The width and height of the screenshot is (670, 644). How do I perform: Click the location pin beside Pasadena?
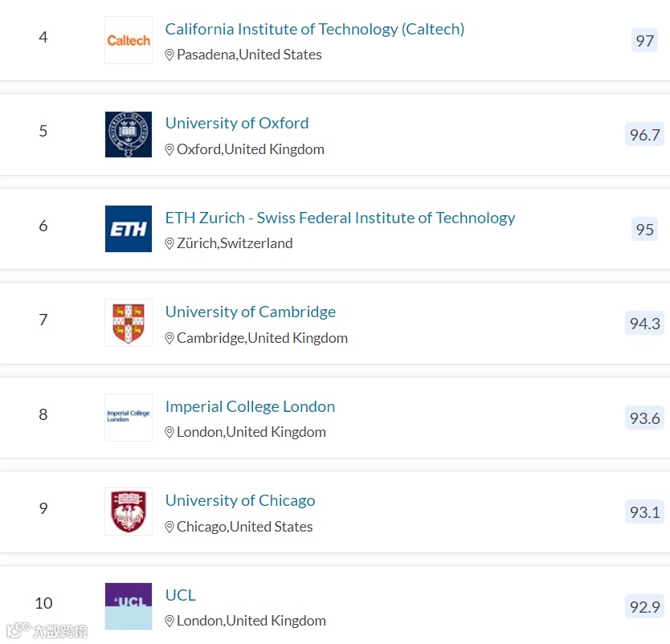170,55
